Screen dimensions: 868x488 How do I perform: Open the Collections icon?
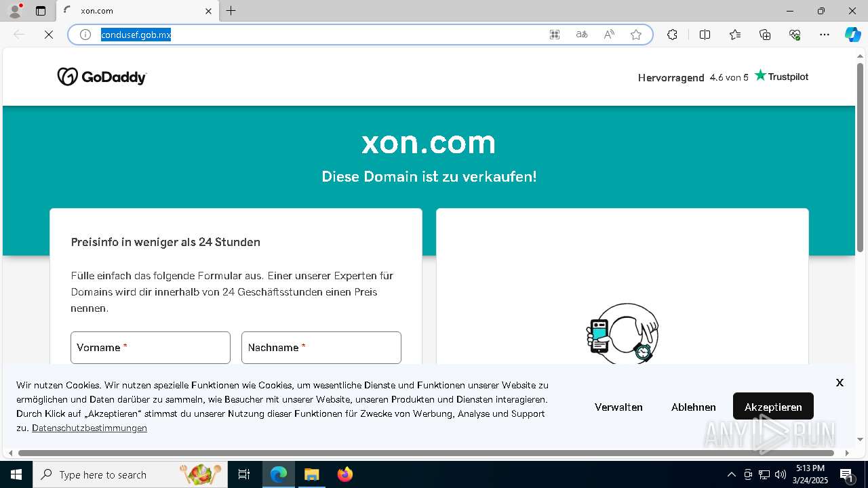765,35
